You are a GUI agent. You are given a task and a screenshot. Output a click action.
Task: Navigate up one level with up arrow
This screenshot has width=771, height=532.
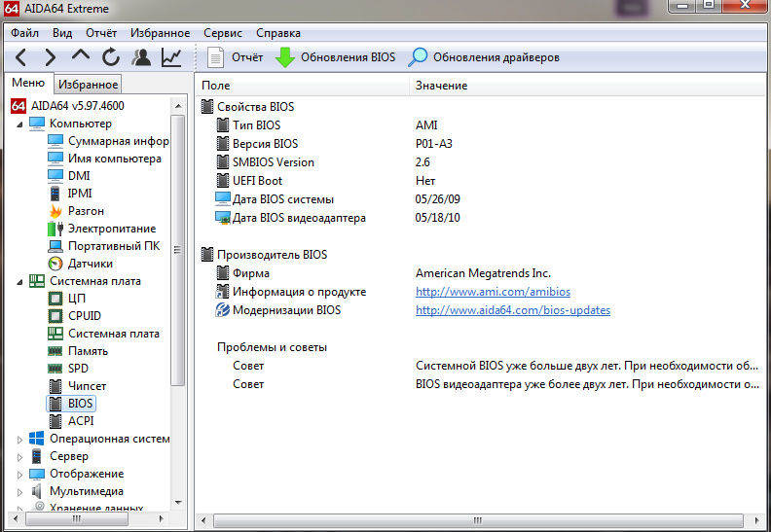[x=80, y=55]
